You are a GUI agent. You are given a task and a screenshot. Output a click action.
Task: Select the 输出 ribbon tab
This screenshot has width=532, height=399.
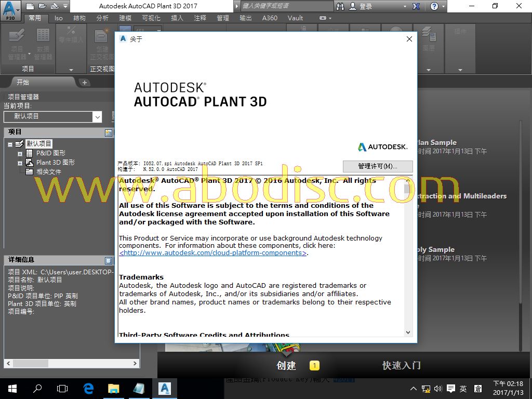(246, 18)
